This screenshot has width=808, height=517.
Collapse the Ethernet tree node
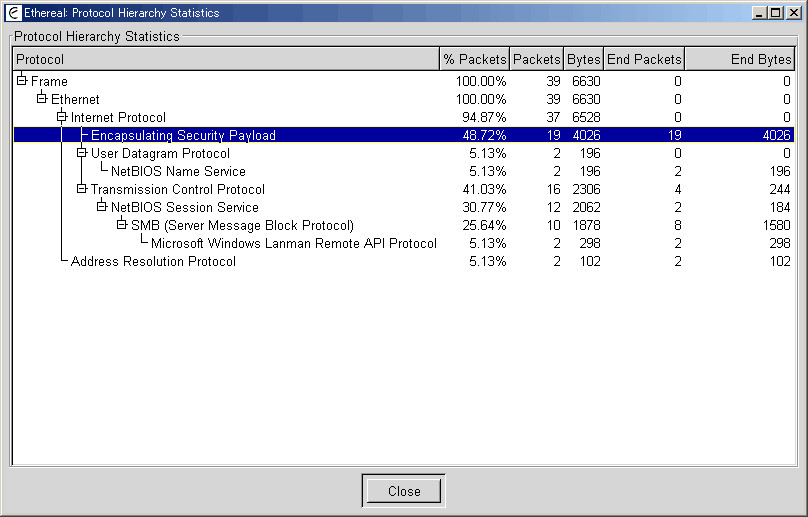pyautogui.click(x=42, y=98)
